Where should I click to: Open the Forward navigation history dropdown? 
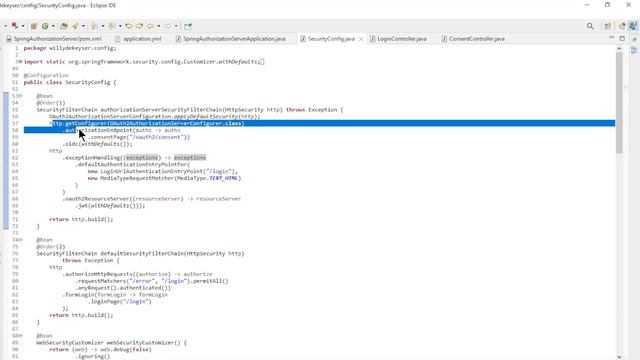tap(176, 26)
